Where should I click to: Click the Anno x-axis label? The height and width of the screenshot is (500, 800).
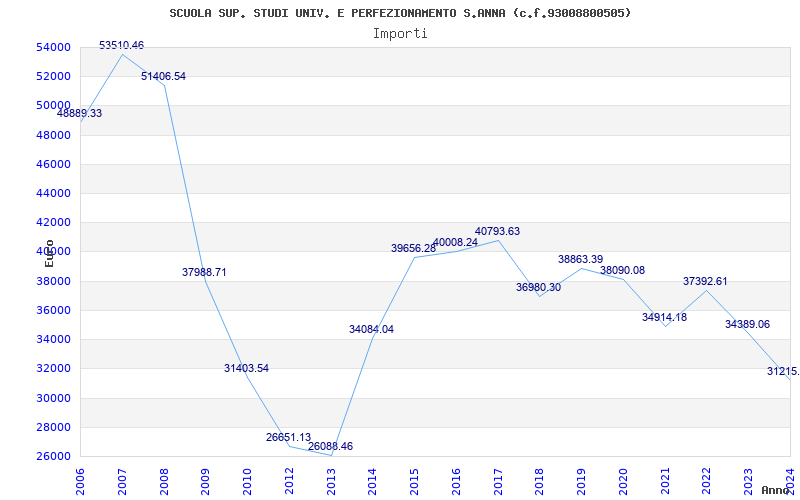click(776, 490)
